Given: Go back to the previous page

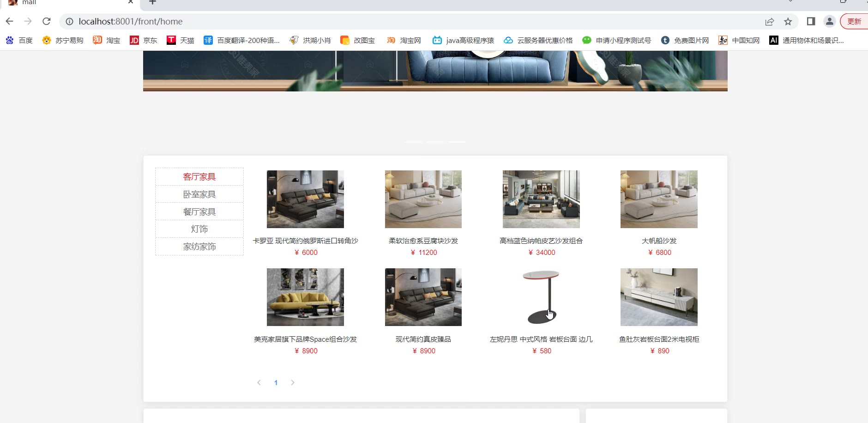Looking at the screenshot, I should (9, 21).
